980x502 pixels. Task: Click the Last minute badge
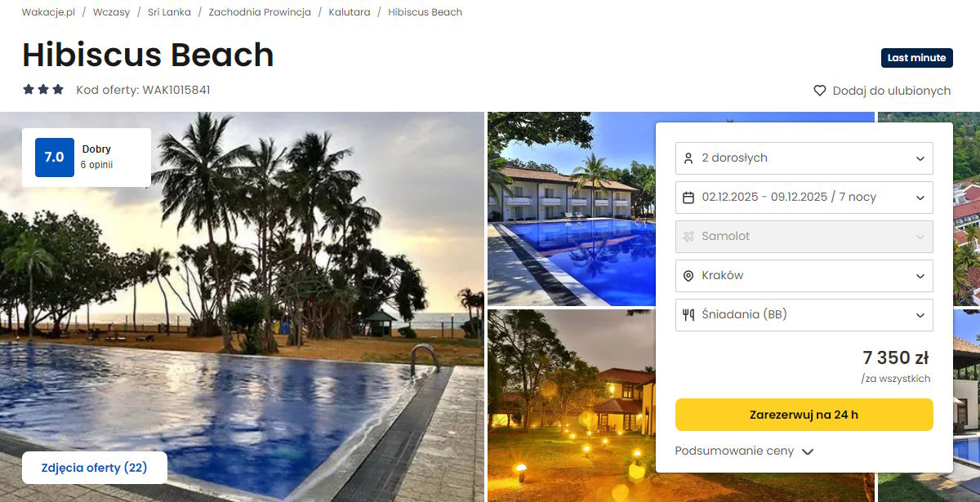[x=917, y=58]
